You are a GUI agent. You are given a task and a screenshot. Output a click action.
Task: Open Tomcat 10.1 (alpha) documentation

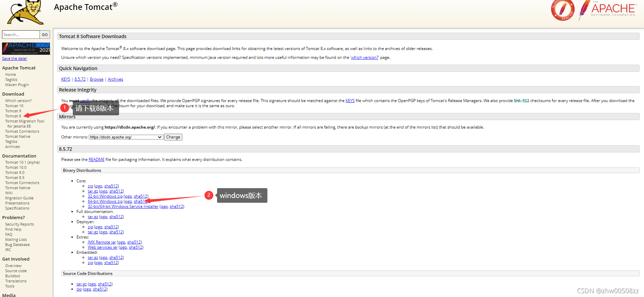22,162
